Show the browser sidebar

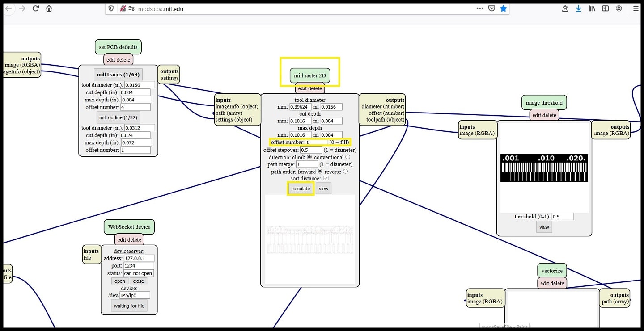pyautogui.click(x=605, y=8)
